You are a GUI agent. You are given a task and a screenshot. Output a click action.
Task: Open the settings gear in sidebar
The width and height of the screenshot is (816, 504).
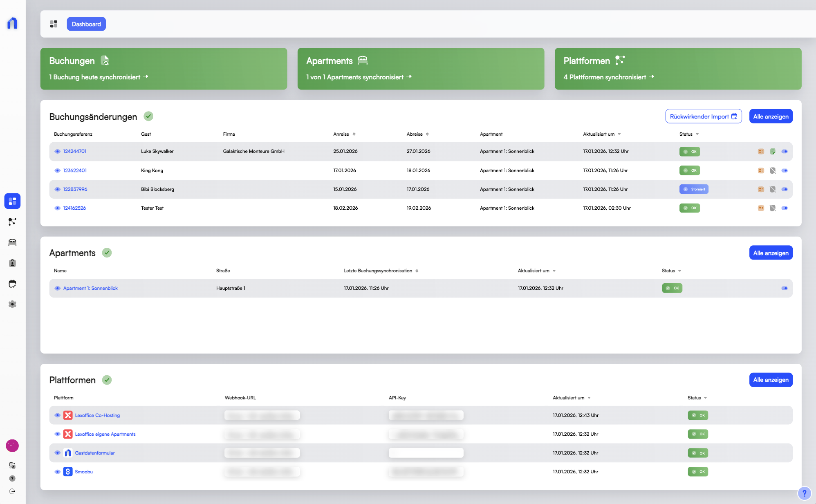tap(12, 304)
